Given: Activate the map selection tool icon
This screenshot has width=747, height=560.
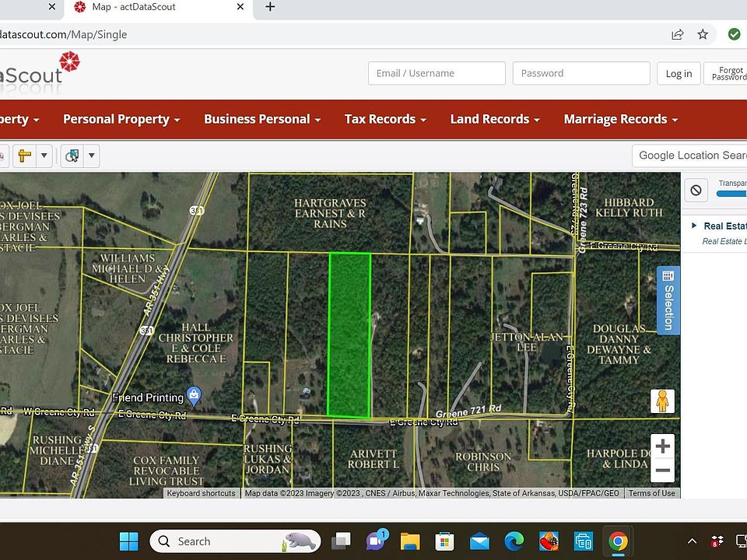Looking at the screenshot, I should pos(72,156).
